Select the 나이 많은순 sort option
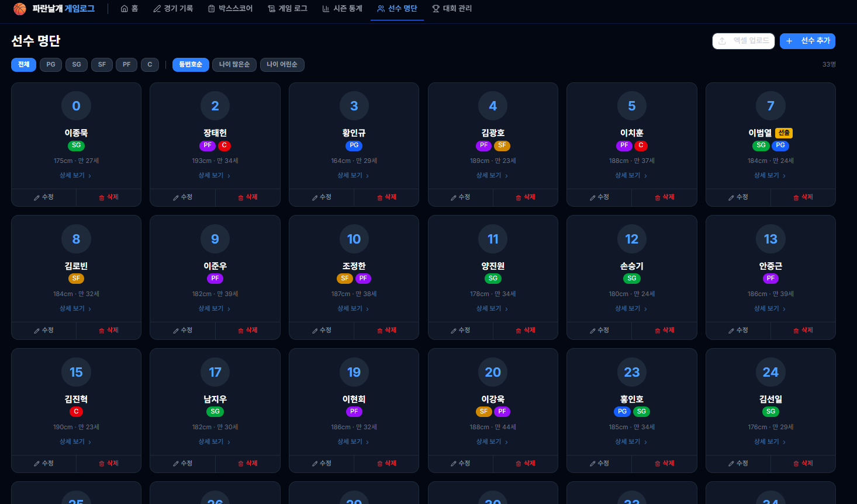The width and height of the screenshot is (857, 504). [x=234, y=65]
